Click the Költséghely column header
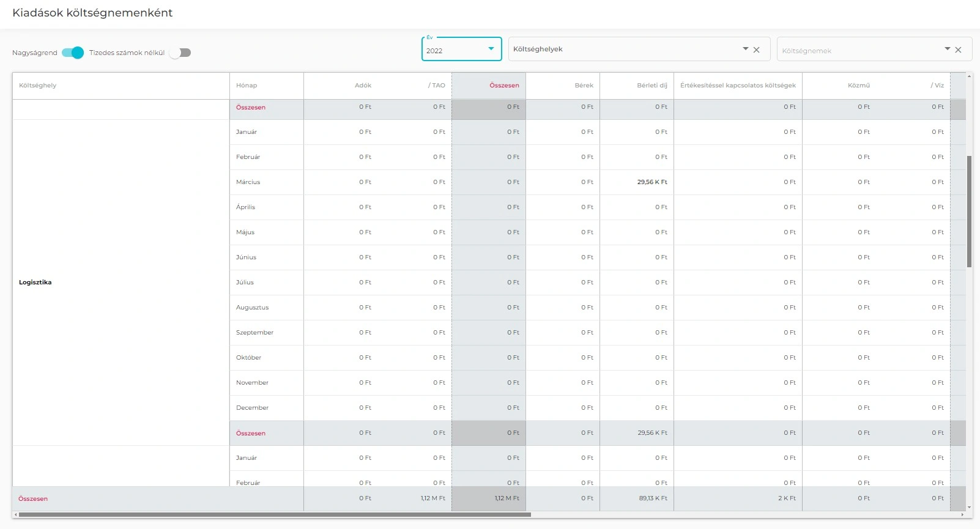Image resolution: width=980 pixels, height=529 pixels. click(x=38, y=86)
